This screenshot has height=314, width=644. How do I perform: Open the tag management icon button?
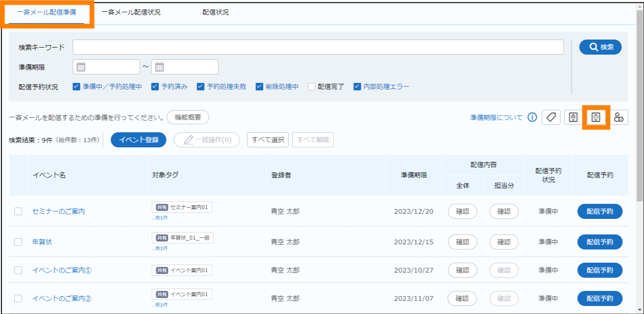551,117
